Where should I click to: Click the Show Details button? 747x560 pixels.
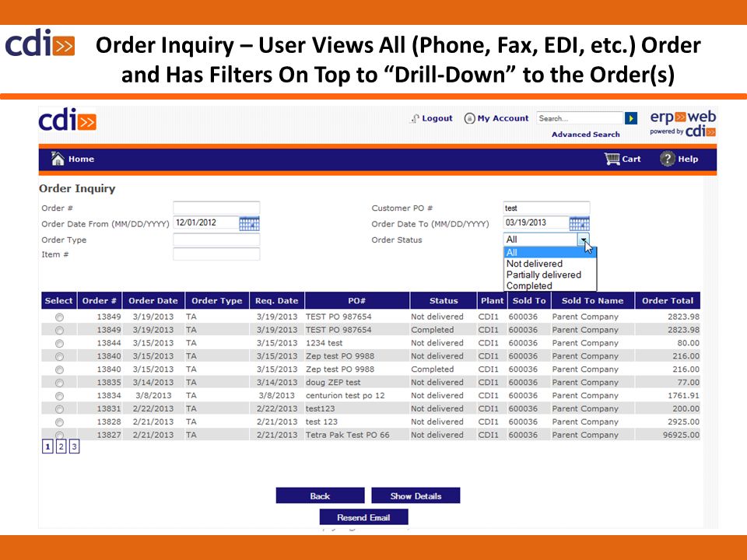tap(416, 495)
